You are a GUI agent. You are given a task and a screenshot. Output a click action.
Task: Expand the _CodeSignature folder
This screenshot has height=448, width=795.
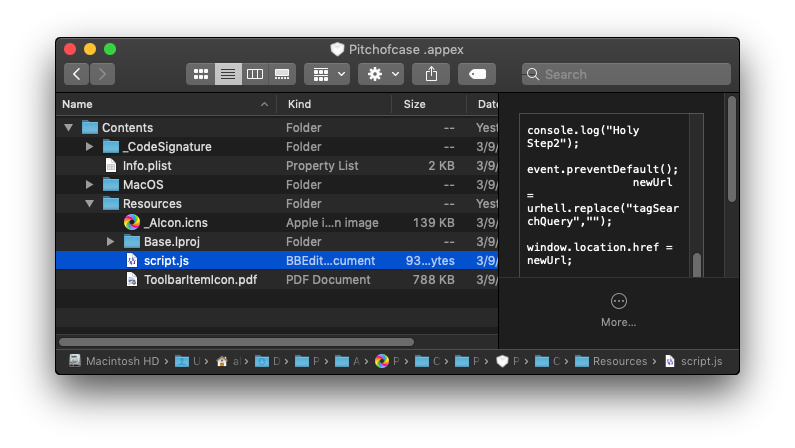[90, 147]
